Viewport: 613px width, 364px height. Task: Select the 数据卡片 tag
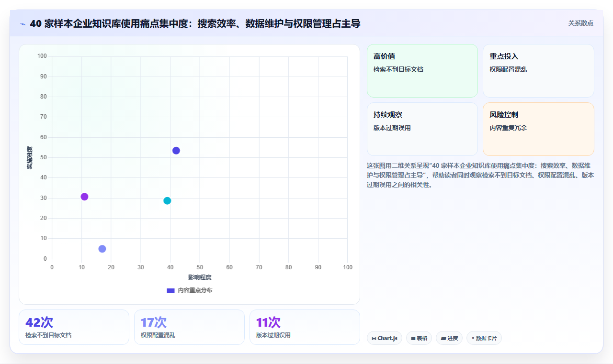pos(484,338)
